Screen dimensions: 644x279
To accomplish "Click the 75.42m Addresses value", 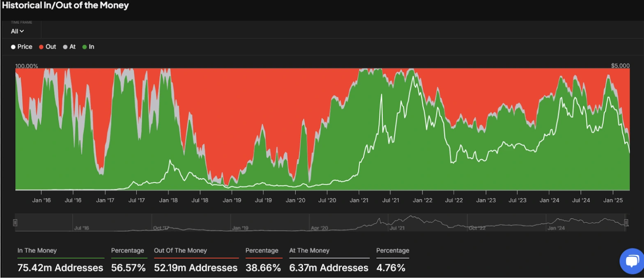I will (x=60, y=268).
